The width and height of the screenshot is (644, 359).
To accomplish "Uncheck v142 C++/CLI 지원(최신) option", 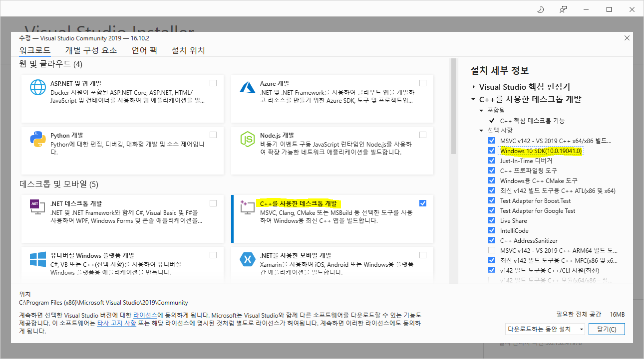I will coord(492,270).
